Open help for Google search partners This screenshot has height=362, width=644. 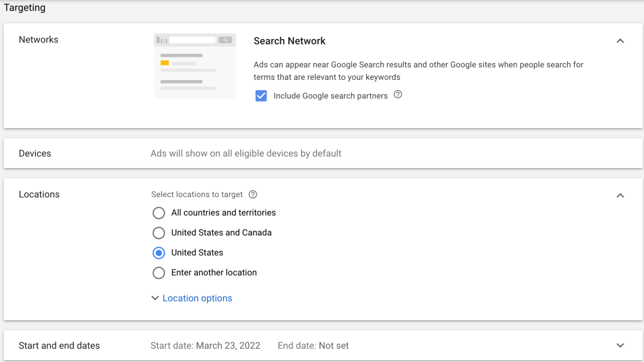point(398,95)
